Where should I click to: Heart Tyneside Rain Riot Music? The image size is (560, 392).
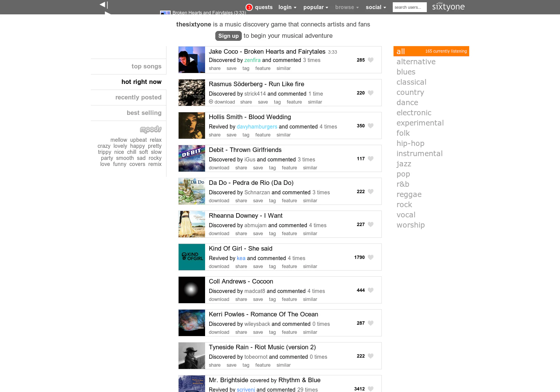pyautogui.click(x=371, y=356)
